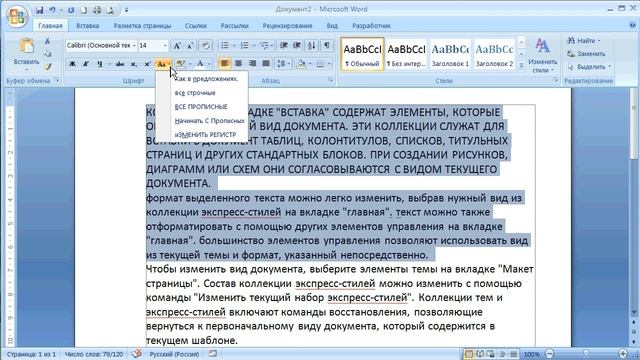The height and width of the screenshot is (360, 640).
Task: Toggle underline (Ч) formatting
Action: coord(99,64)
